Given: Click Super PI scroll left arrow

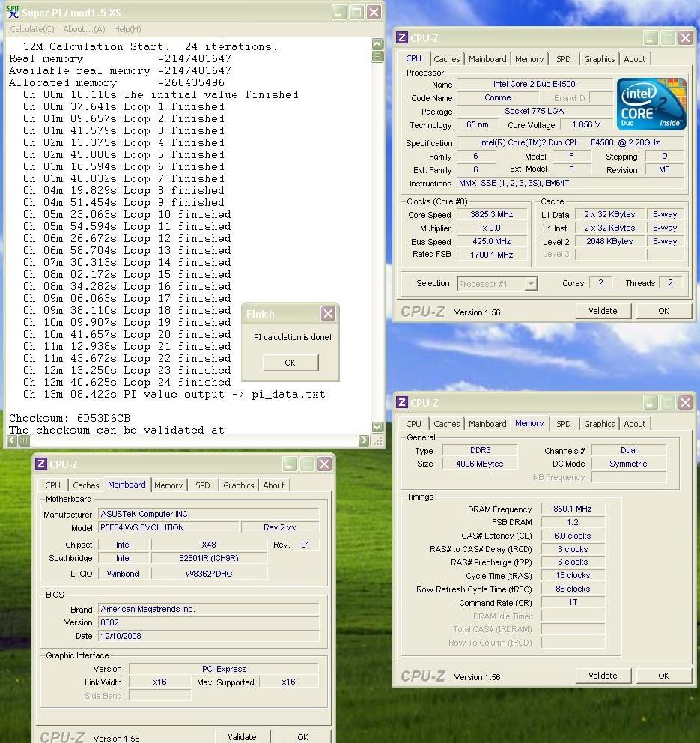Looking at the screenshot, I should coord(12,440).
